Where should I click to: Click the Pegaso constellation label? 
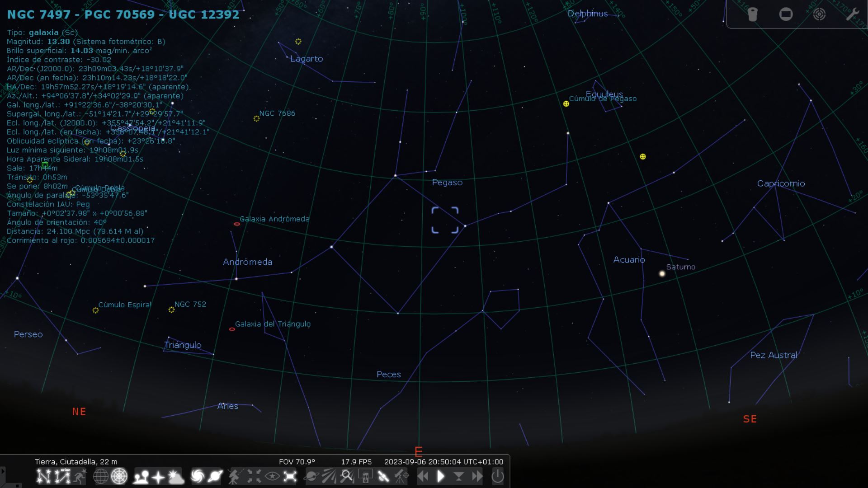(447, 183)
